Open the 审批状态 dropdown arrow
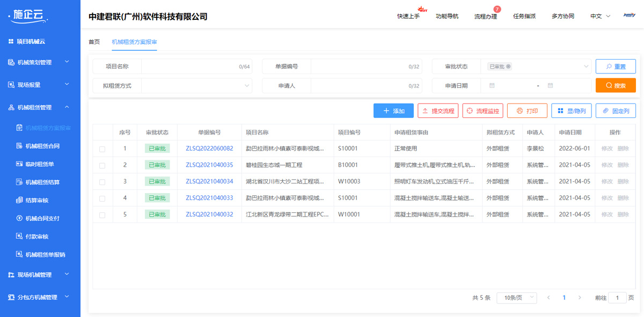The height and width of the screenshot is (317, 644). click(x=586, y=67)
